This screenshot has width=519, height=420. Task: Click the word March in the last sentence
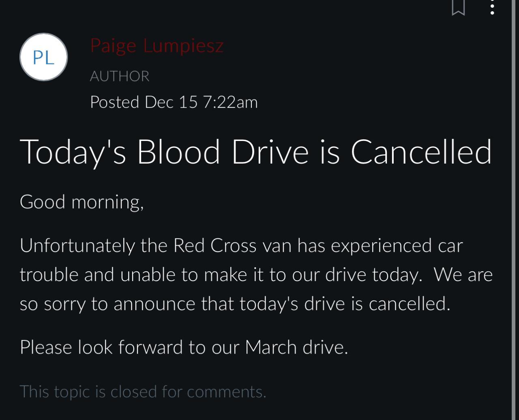tap(271, 348)
